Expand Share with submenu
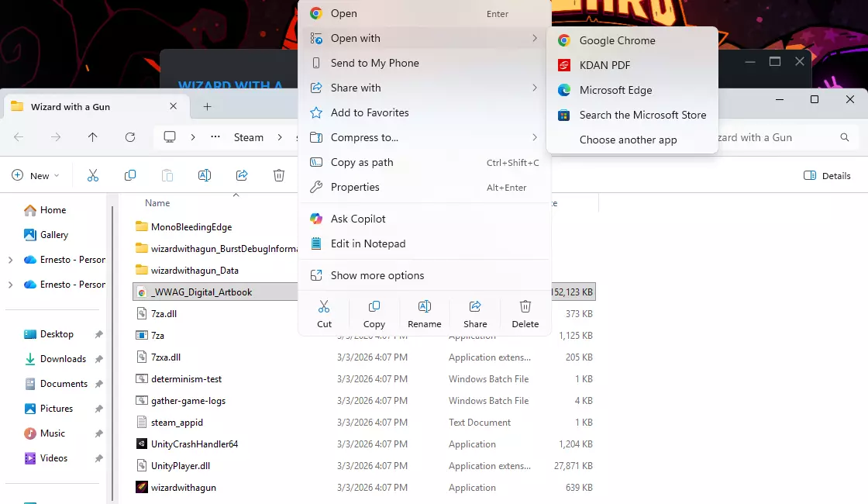This screenshot has height=504, width=868. point(425,88)
